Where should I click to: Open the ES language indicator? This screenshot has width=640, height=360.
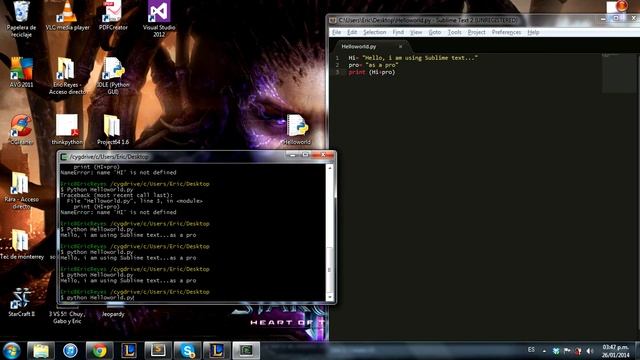coord(531,350)
